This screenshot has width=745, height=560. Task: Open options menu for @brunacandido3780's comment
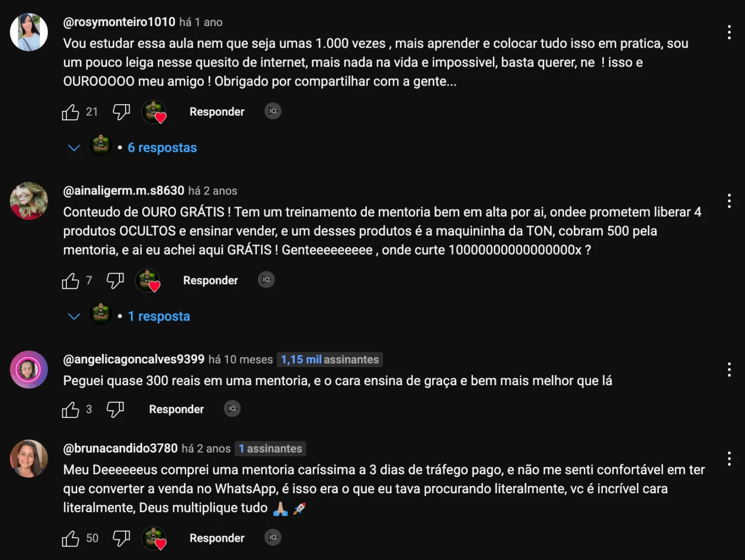729,458
